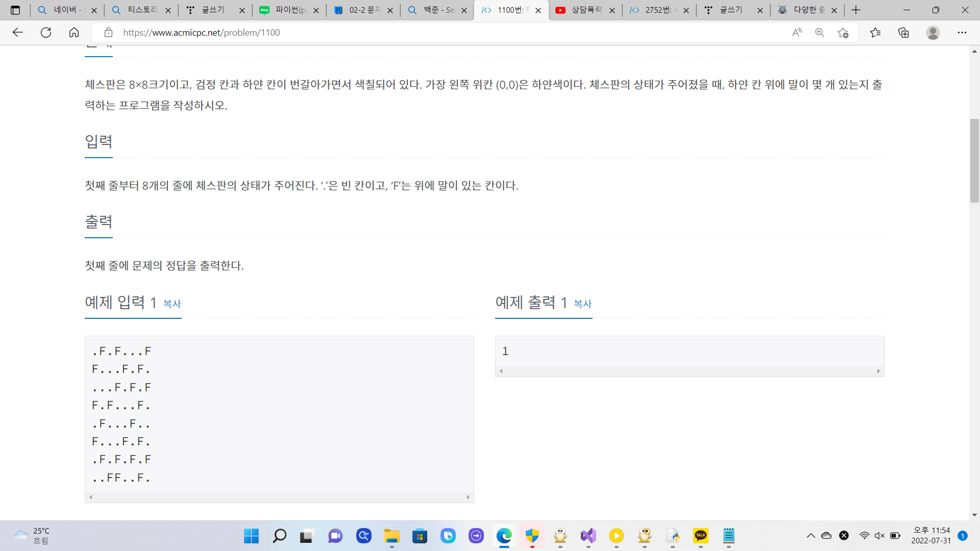Copy example input 1 via 복사 link

click(x=172, y=304)
